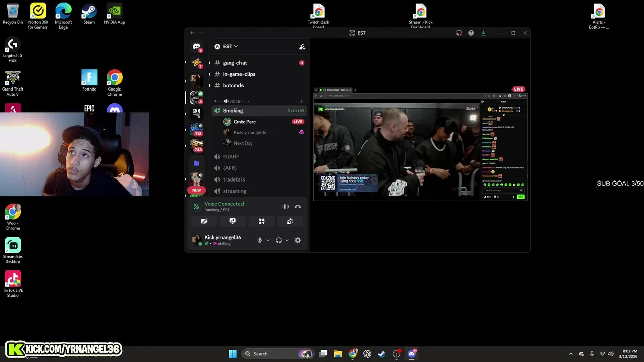Screen dimensions: 644x362
Task: Click Gmtc Perc in voice list
Action: click(245, 122)
